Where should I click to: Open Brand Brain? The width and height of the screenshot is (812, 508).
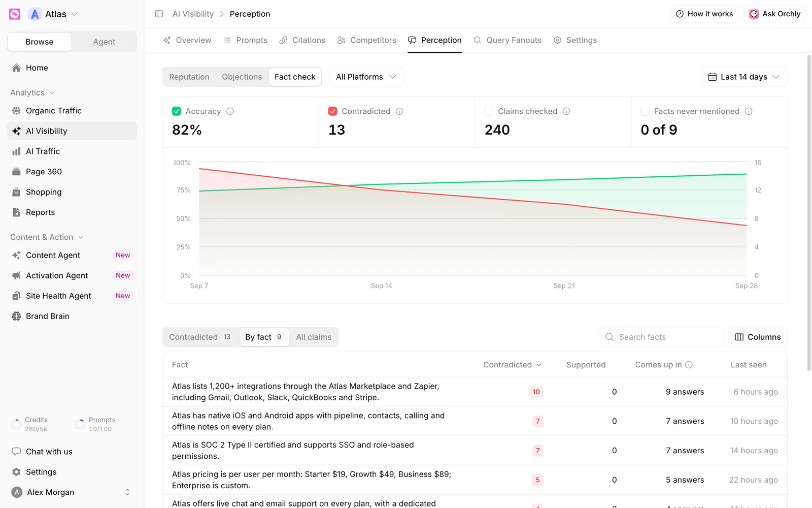pyautogui.click(x=72, y=316)
